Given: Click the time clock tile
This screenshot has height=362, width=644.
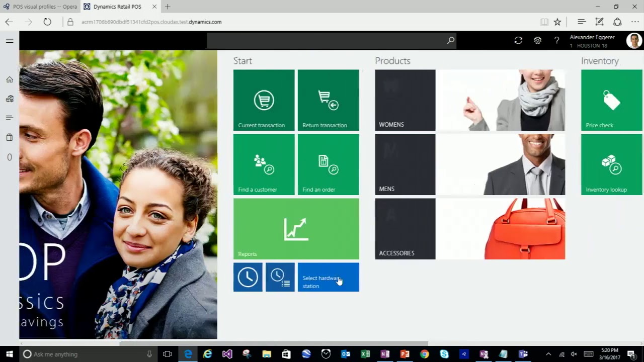Looking at the screenshot, I should pyautogui.click(x=248, y=277).
